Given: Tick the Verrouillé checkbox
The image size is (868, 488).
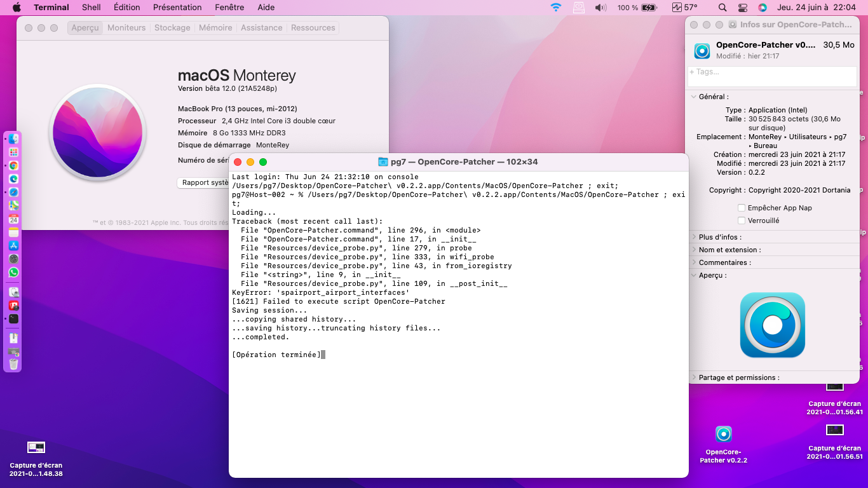Looking at the screenshot, I should tap(742, 220).
